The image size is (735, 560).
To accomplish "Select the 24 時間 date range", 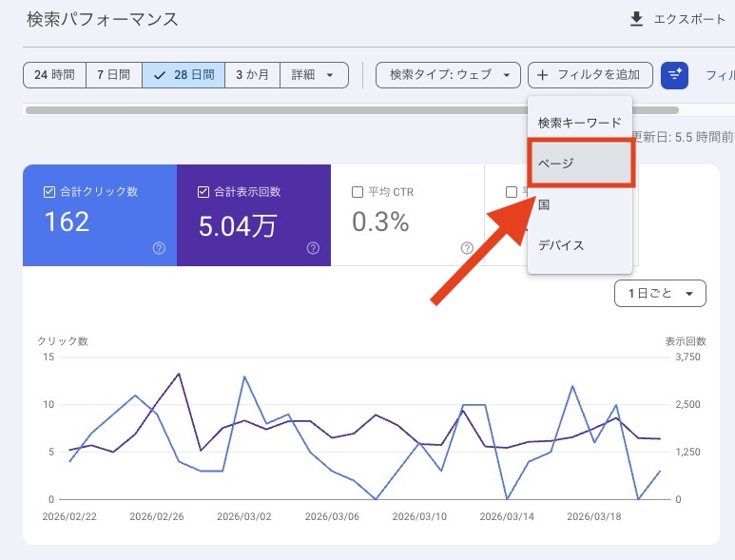I will (x=54, y=75).
